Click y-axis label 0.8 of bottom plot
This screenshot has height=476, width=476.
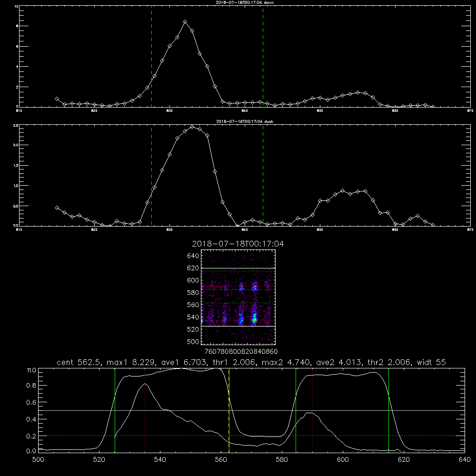tap(31, 386)
